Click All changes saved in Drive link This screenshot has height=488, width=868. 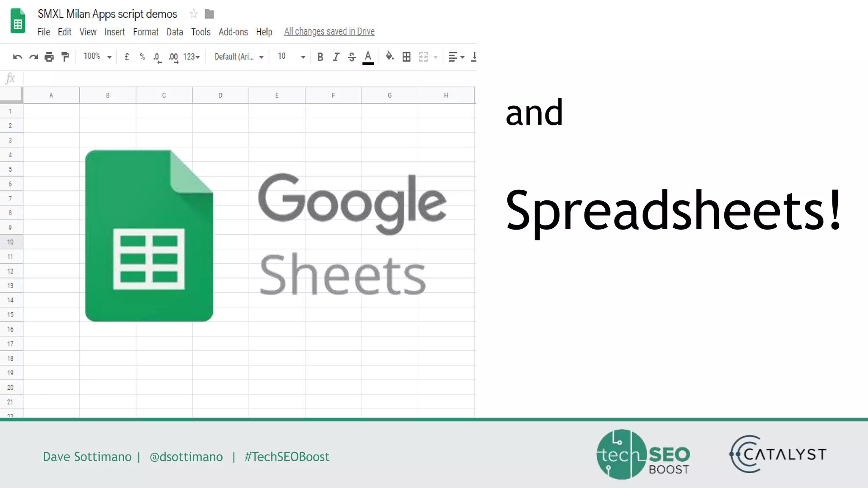pyautogui.click(x=329, y=31)
